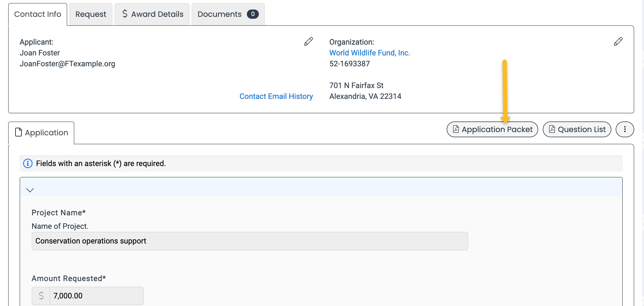
Task: Click the Question List button
Action: pyautogui.click(x=581, y=129)
